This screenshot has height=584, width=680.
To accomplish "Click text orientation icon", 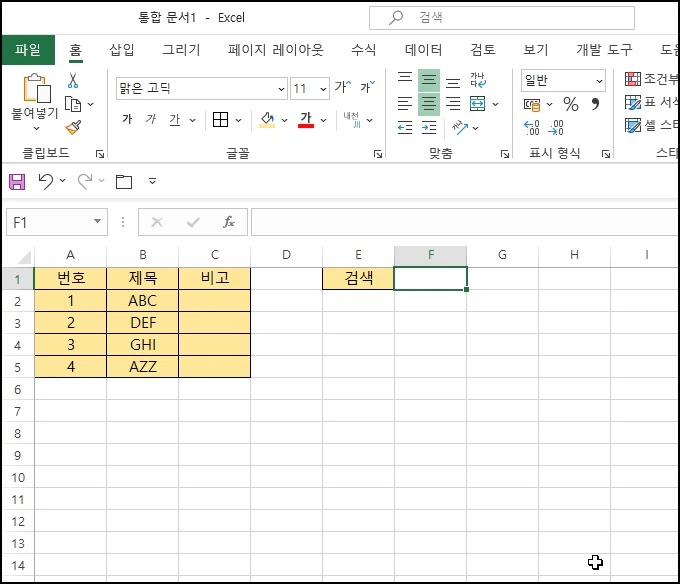I will pos(460,127).
